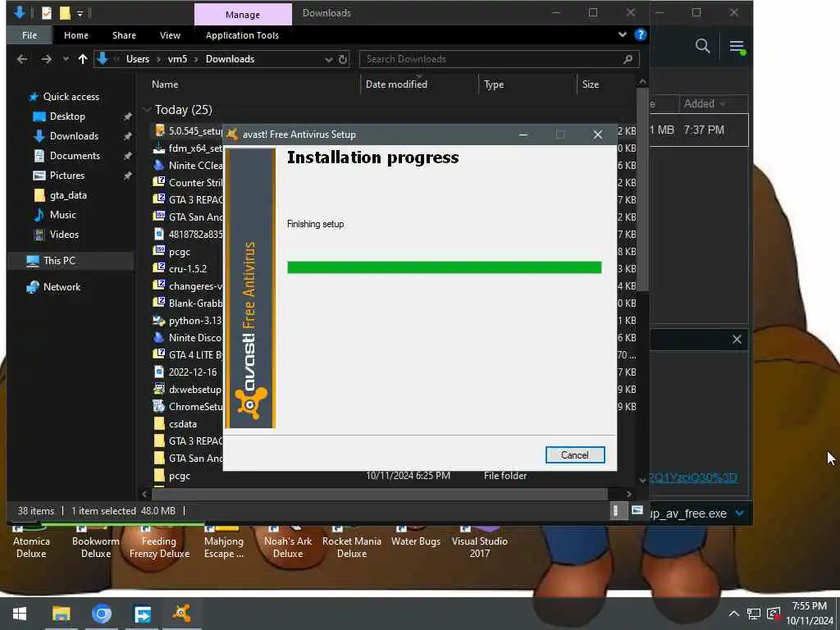This screenshot has height=630, width=840.
Task: Expand the address bar history dropdown
Action: 328,59
